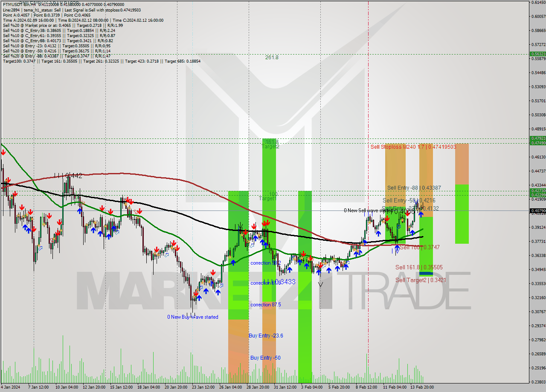Click the '8 Feb 12:00' time axis label
This screenshot has width=546, height=392.
367,387
